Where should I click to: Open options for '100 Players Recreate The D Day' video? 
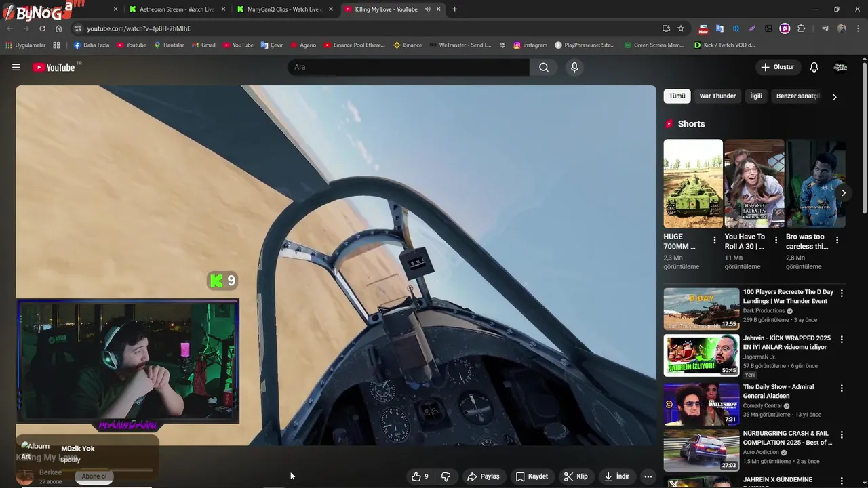point(842,293)
